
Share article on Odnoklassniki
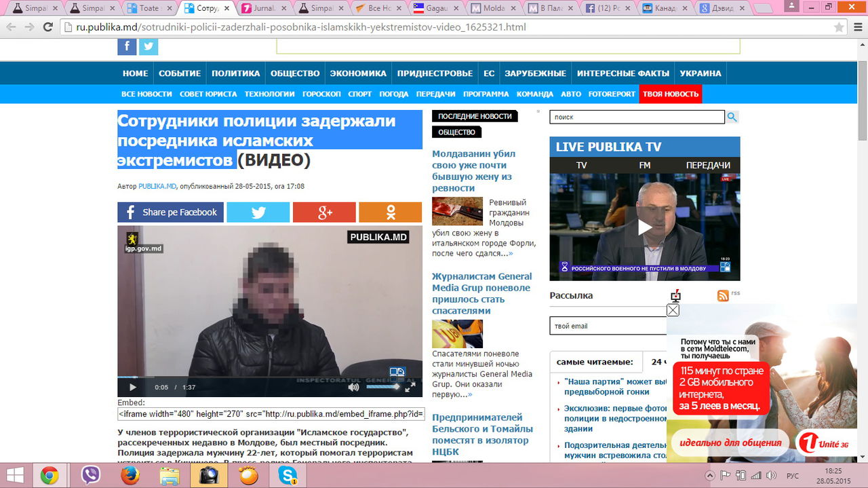coord(391,212)
